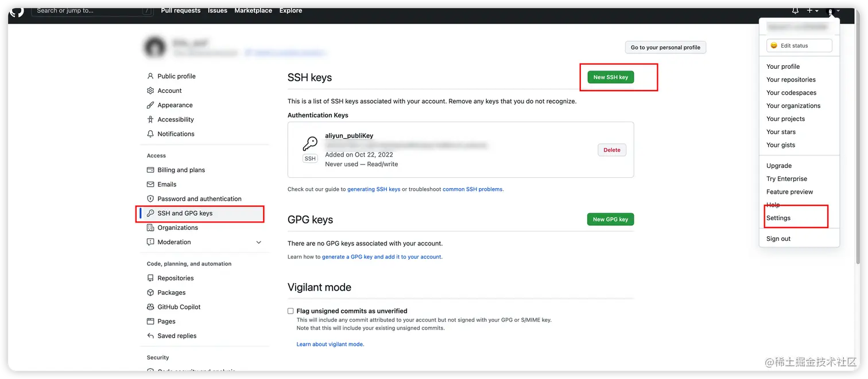The width and height of the screenshot is (868, 379).
Task: Click the shield icon for Password and authentication
Action: pos(150,199)
